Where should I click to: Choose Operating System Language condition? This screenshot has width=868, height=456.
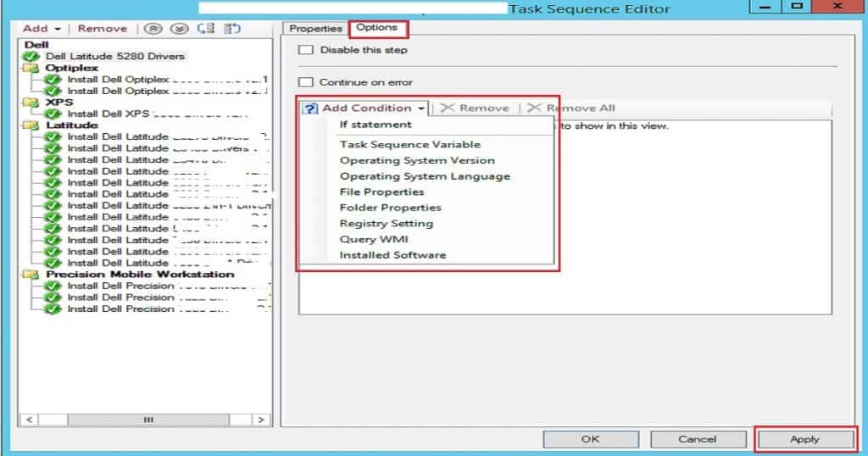point(426,176)
